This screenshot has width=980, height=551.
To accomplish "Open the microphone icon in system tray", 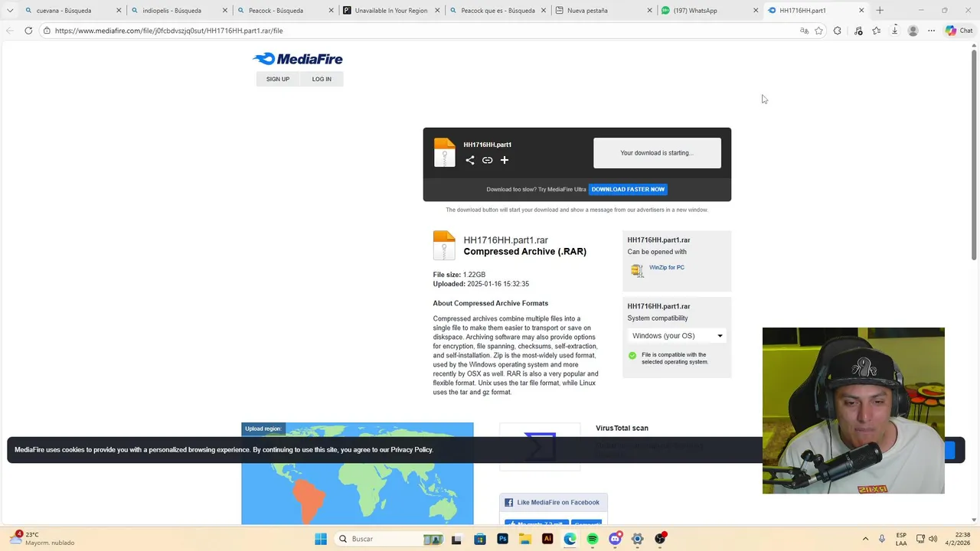I will [882, 539].
